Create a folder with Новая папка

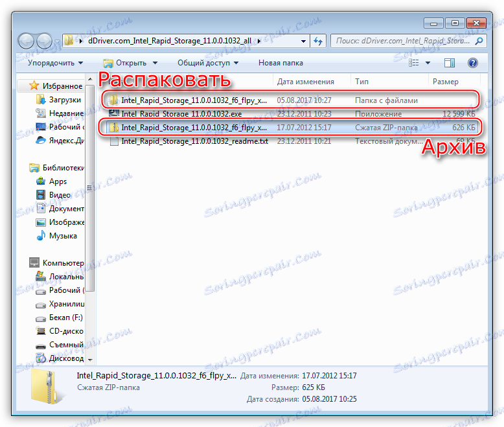pos(281,63)
